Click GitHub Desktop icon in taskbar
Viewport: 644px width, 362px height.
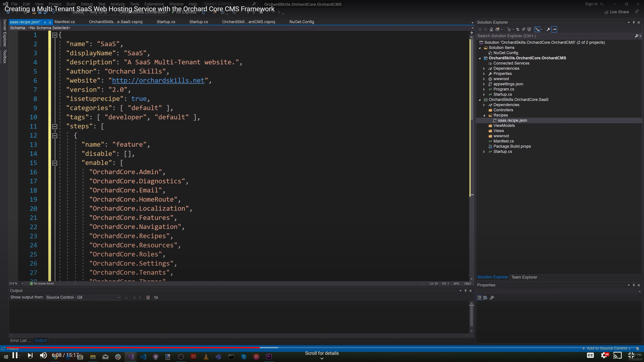click(155, 357)
